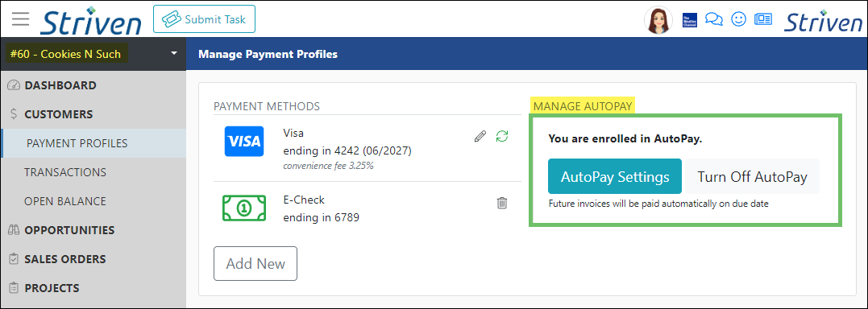Delete the E-Check payment method

click(x=502, y=203)
